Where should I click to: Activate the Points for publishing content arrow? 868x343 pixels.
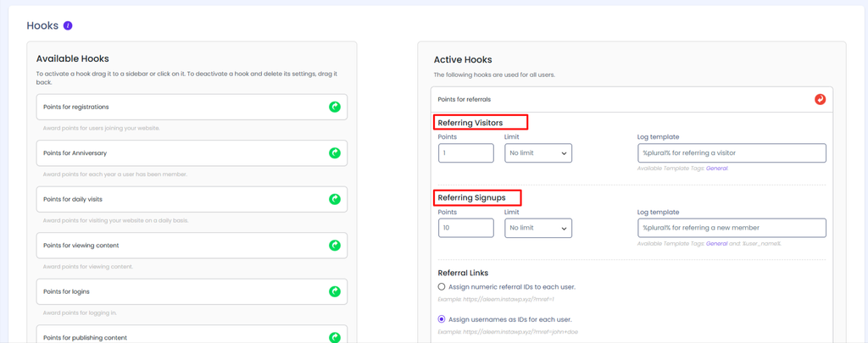pos(334,337)
